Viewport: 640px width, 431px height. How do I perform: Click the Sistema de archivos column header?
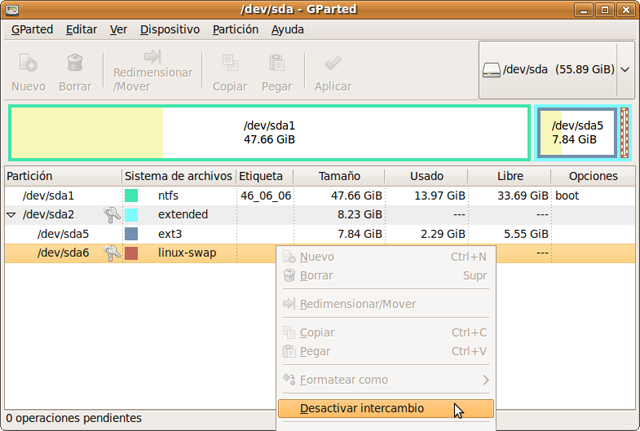tap(178, 176)
